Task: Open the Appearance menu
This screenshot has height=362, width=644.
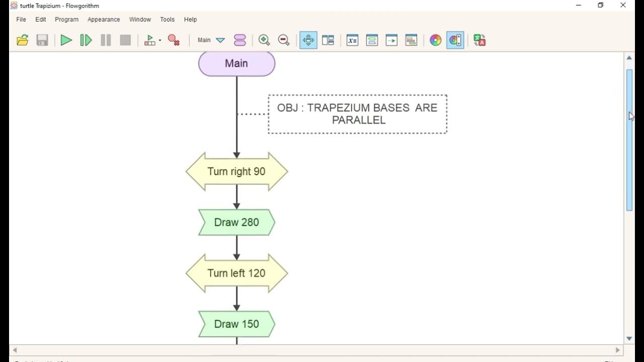Action: coord(104,19)
